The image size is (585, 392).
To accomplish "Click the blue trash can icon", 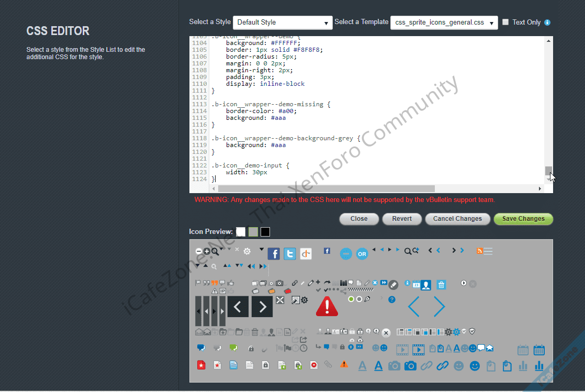I will 441,285.
